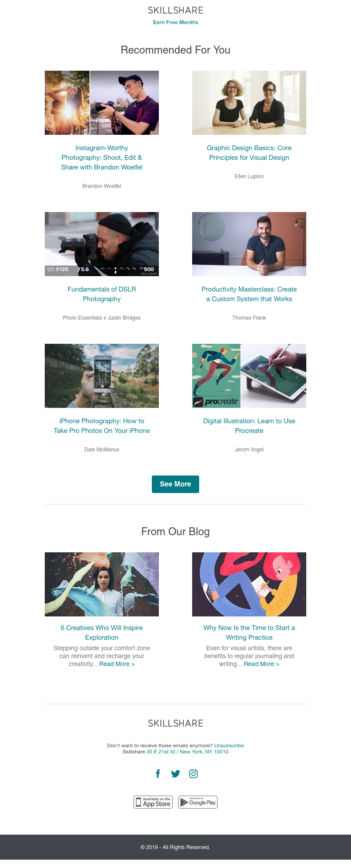
Task: Open the Instagram-Worthy Photography thumbnail
Action: (102, 103)
